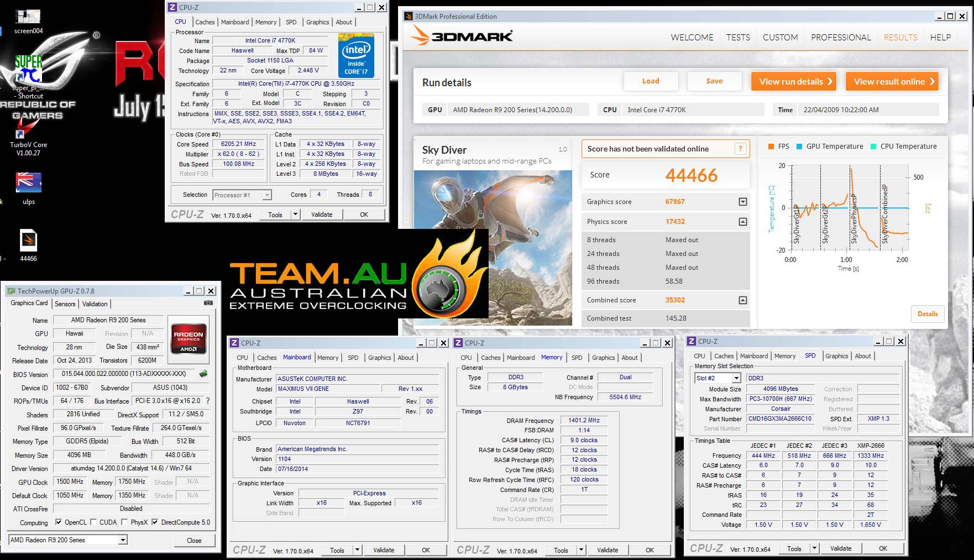Click the title bar icon of the CPU-Z Mainboard window
Viewport: 974px width, 560px height.
(234, 343)
